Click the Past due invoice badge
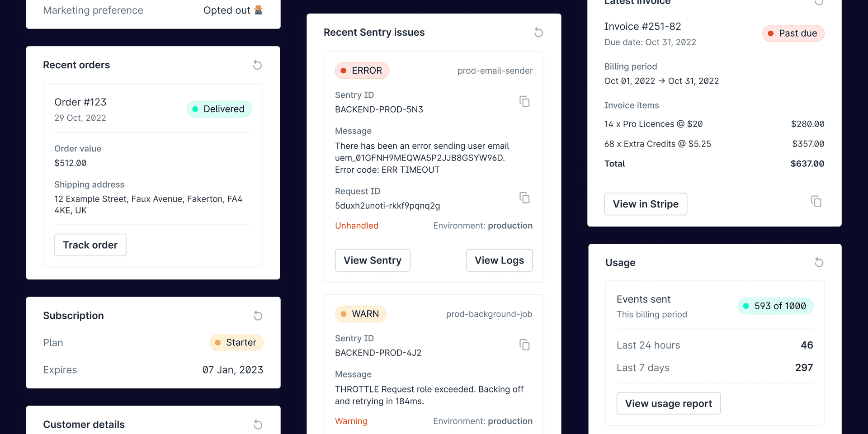868x434 pixels. pos(793,33)
